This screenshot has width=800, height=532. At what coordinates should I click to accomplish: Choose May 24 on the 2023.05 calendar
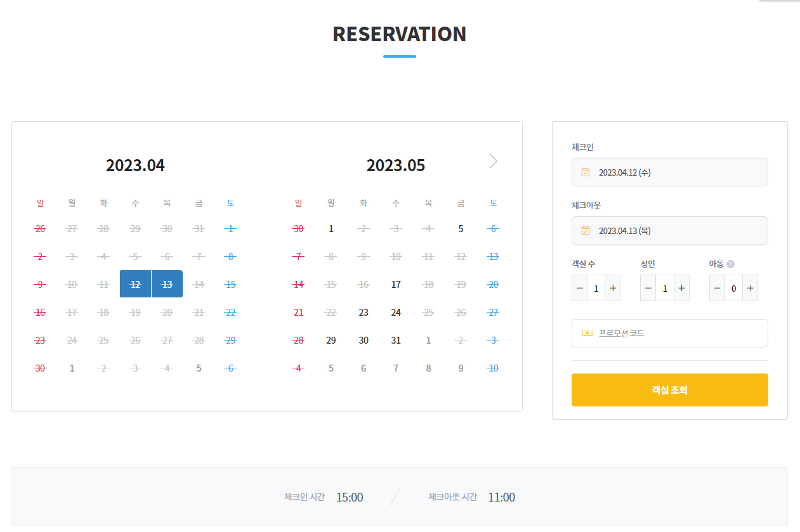[x=396, y=313]
